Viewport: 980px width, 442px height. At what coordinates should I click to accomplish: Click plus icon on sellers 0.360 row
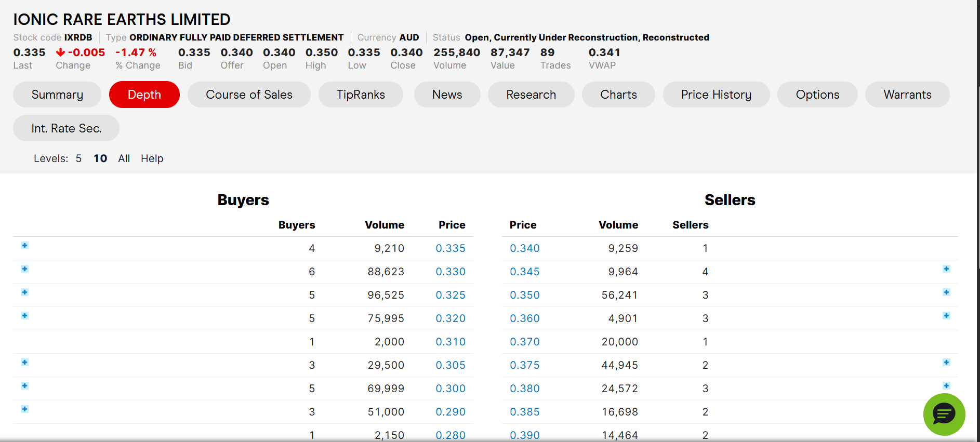[946, 316]
